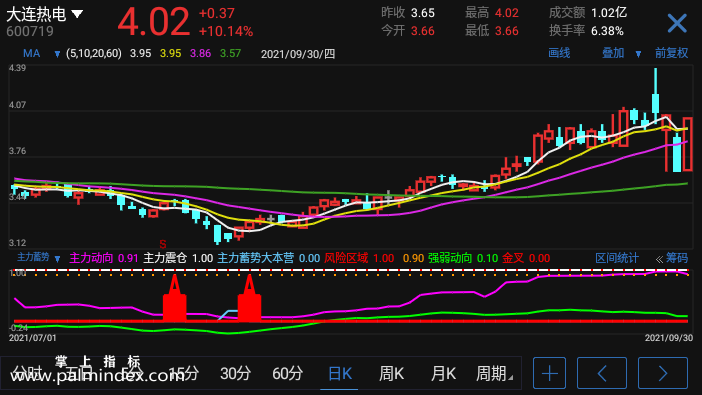Click the stock code 600719
This screenshot has height=395, width=702.
pos(30,31)
